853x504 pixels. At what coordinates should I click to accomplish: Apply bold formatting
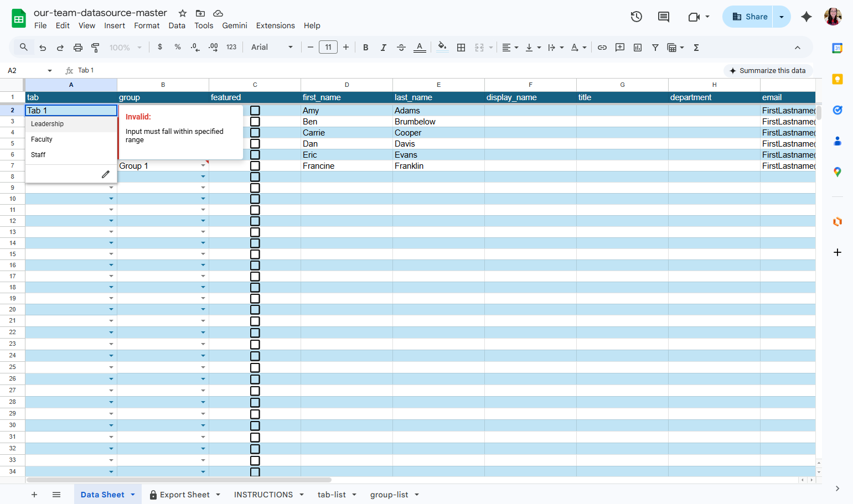click(x=365, y=48)
